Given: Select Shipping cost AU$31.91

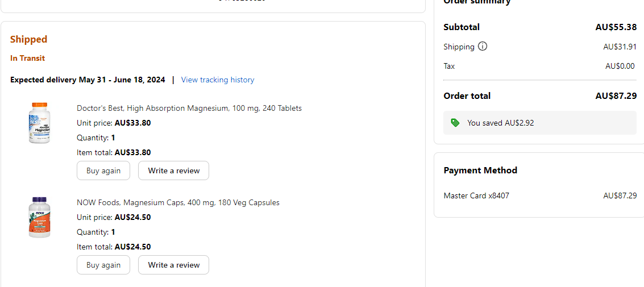Looking at the screenshot, I should tap(620, 47).
